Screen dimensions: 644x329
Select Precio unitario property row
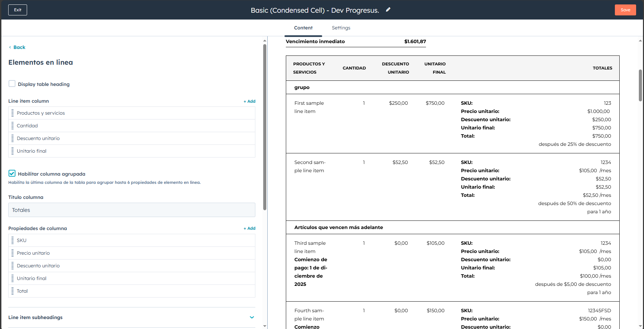pos(132,253)
